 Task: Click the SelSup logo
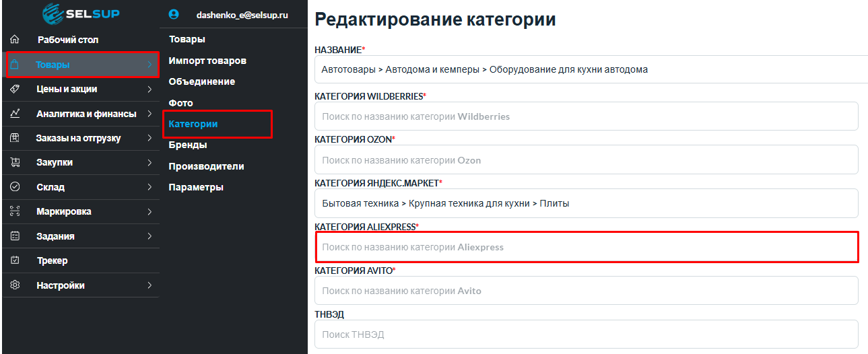tap(81, 13)
